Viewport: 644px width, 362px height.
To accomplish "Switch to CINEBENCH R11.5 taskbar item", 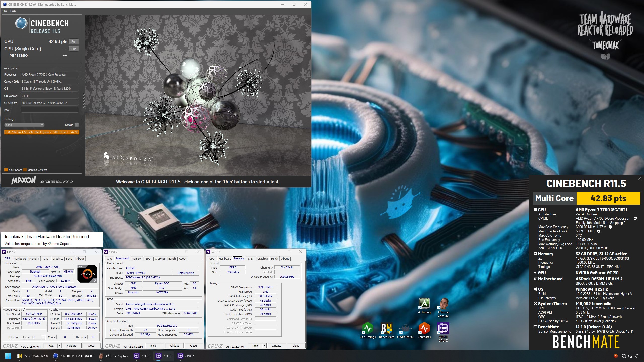I will [x=73, y=356].
